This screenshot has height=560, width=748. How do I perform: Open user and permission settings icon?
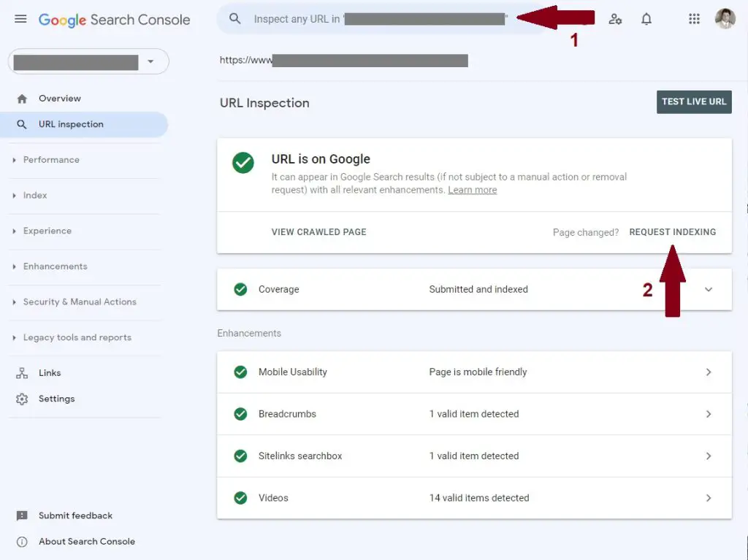615,19
